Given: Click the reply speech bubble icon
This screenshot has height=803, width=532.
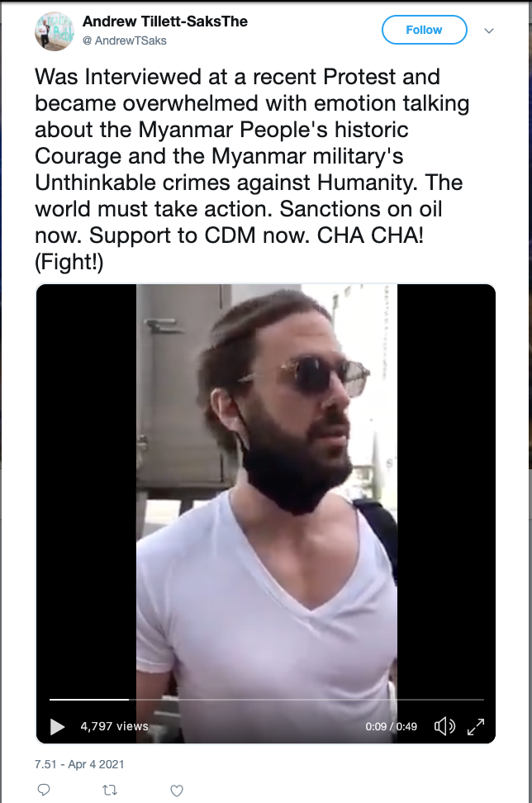Looking at the screenshot, I should 44,791.
